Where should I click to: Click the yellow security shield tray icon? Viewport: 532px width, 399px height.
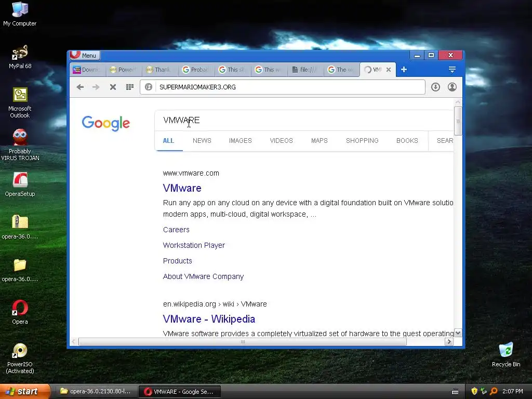coord(474,392)
